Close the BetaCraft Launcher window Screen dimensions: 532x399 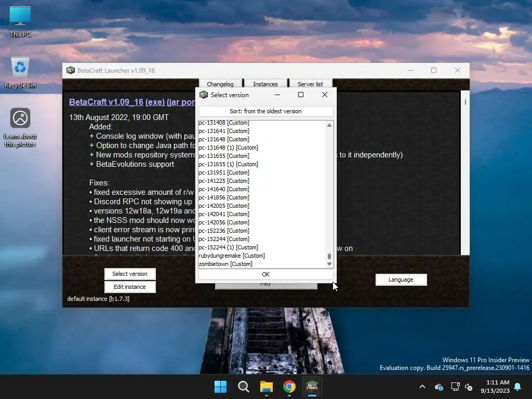point(458,70)
